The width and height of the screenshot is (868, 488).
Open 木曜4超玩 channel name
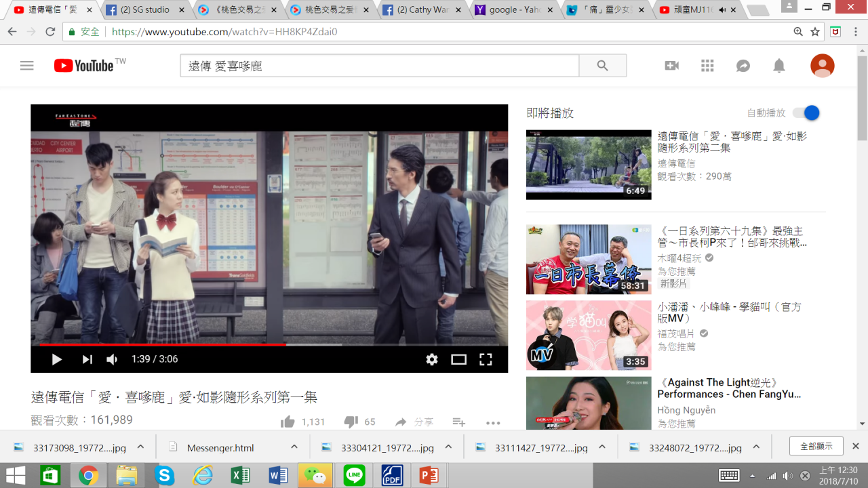(680, 258)
